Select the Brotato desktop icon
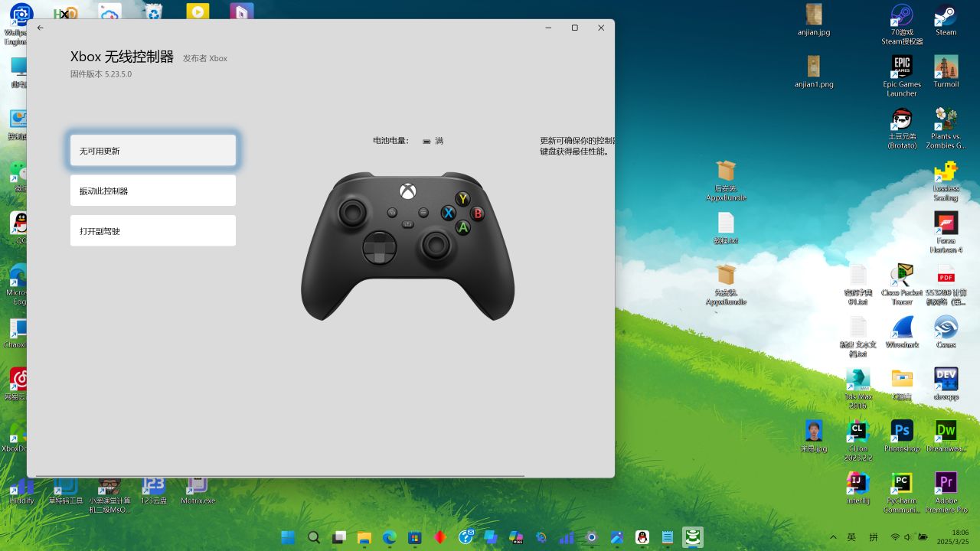Image resolution: width=980 pixels, height=551 pixels. [902, 129]
